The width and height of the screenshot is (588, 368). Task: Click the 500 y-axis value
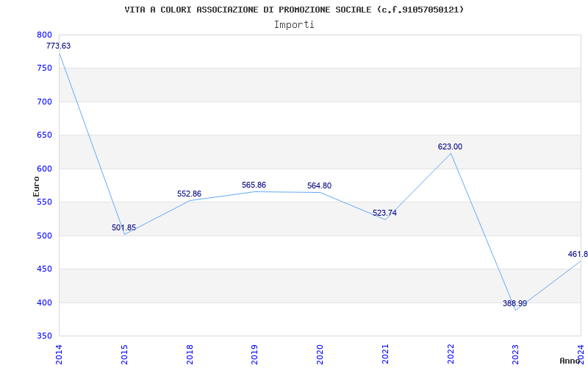coord(44,236)
